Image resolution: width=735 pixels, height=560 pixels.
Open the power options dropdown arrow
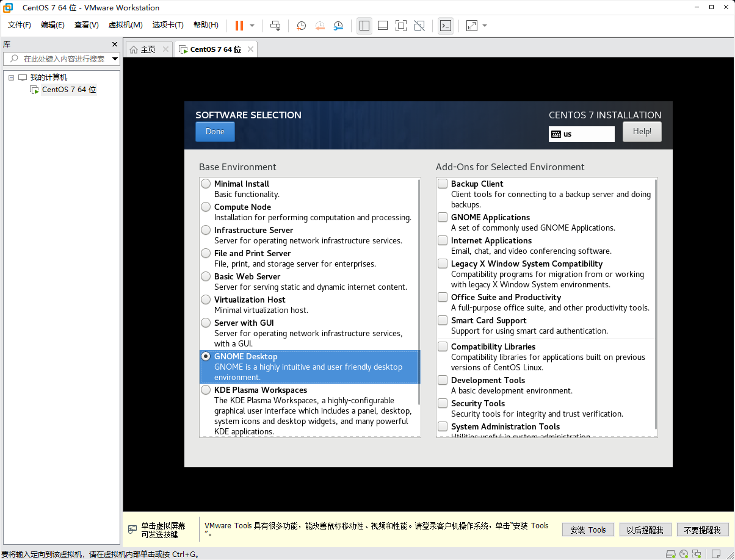[x=252, y=26]
